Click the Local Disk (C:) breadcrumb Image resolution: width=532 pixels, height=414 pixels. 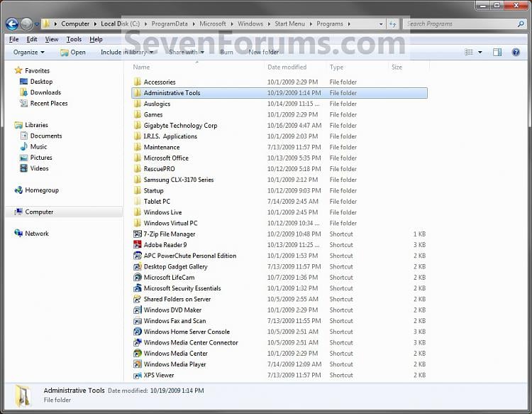tap(120, 23)
